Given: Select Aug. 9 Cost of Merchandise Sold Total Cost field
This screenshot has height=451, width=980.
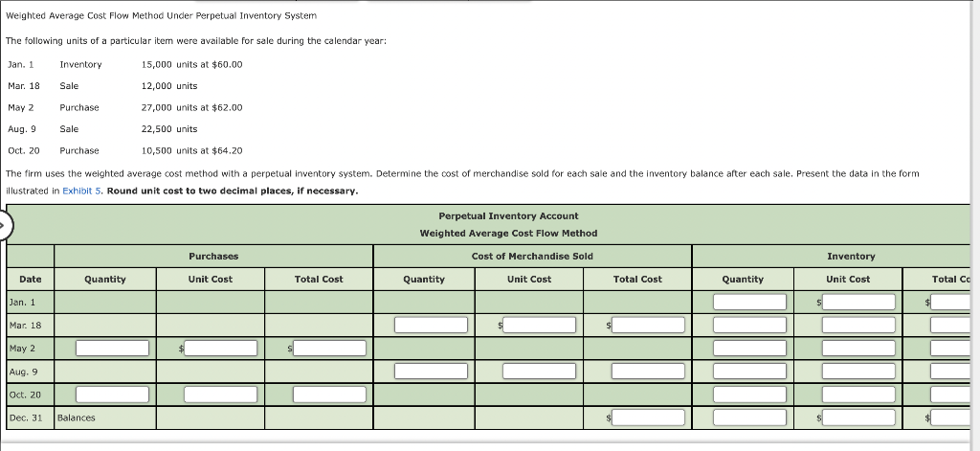Looking at the screenshot, I should coord(648,372).
